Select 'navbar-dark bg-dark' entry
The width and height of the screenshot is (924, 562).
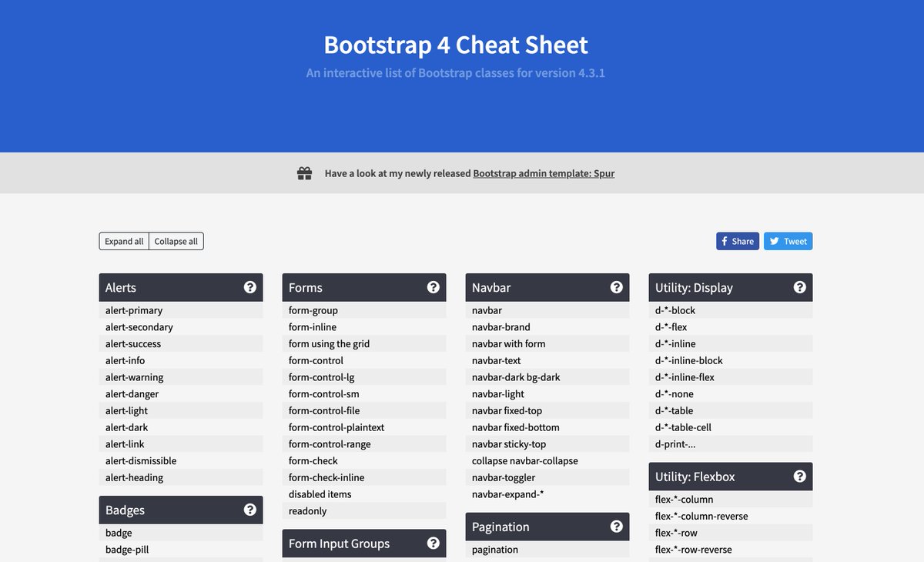point(547,377)
